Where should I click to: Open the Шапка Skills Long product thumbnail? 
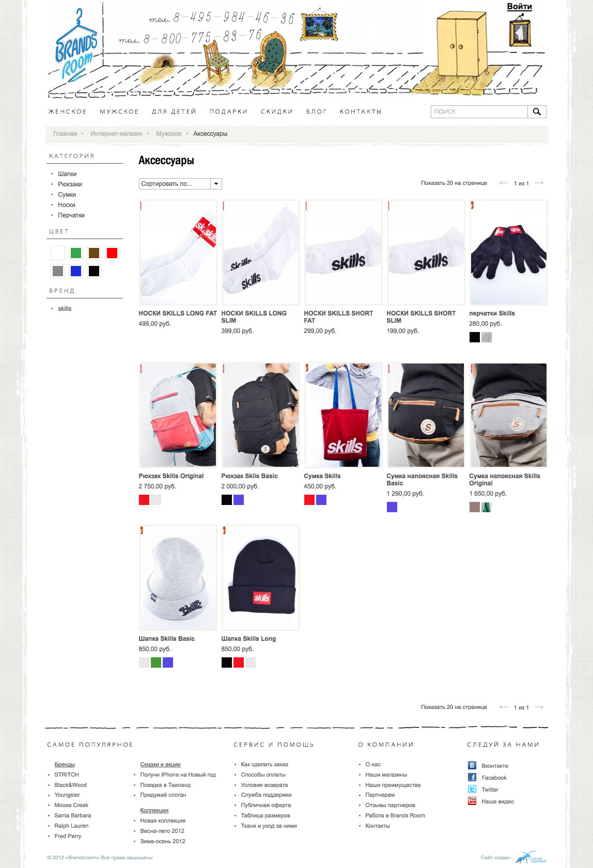pyautogui.click(x=261, y=578)
